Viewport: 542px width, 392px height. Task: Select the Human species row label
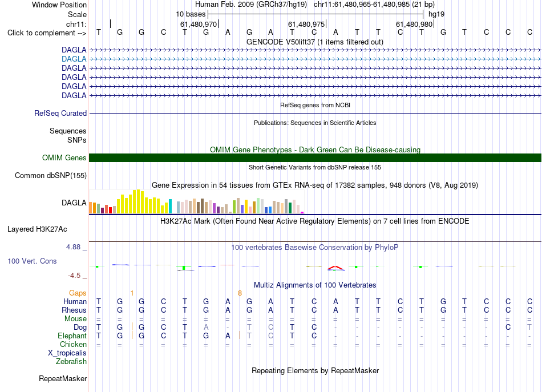75,301
